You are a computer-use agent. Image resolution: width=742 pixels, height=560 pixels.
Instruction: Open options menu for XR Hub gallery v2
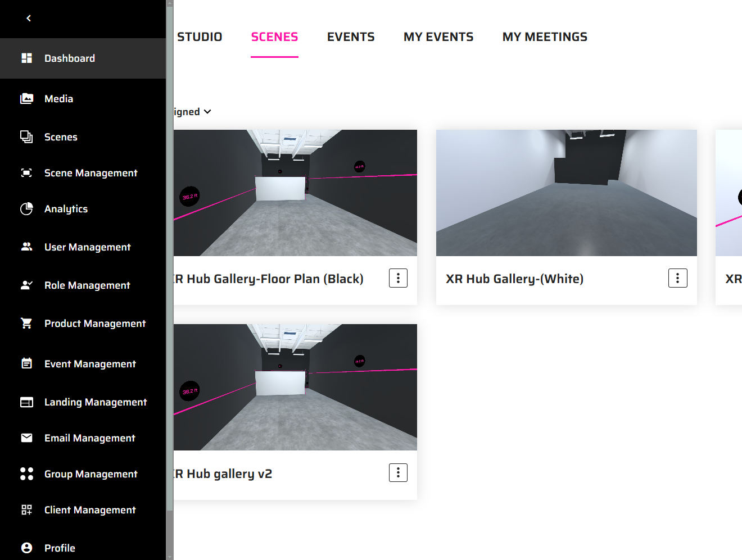point(398,473)
